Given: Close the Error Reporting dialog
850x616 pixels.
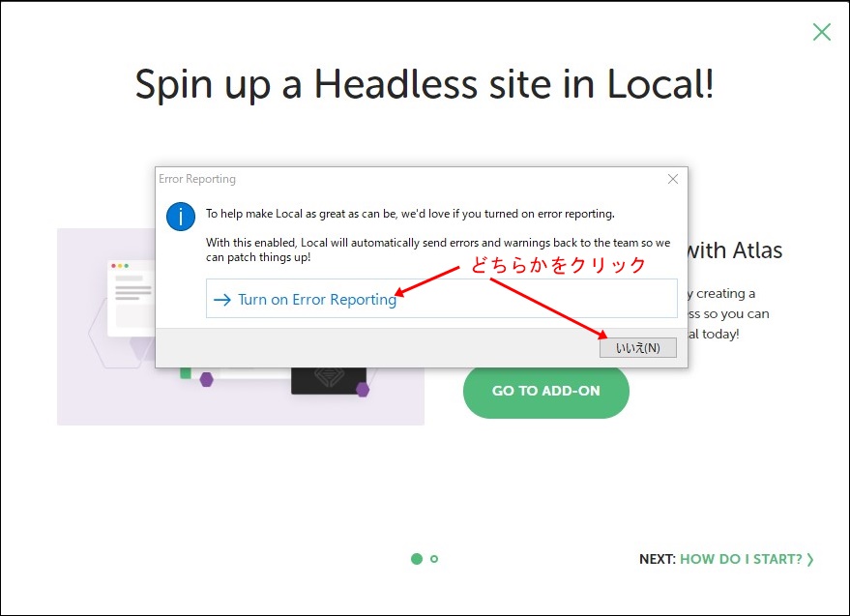Looking at the screenshot, I should pyautogui.click(x=673, y=179).
